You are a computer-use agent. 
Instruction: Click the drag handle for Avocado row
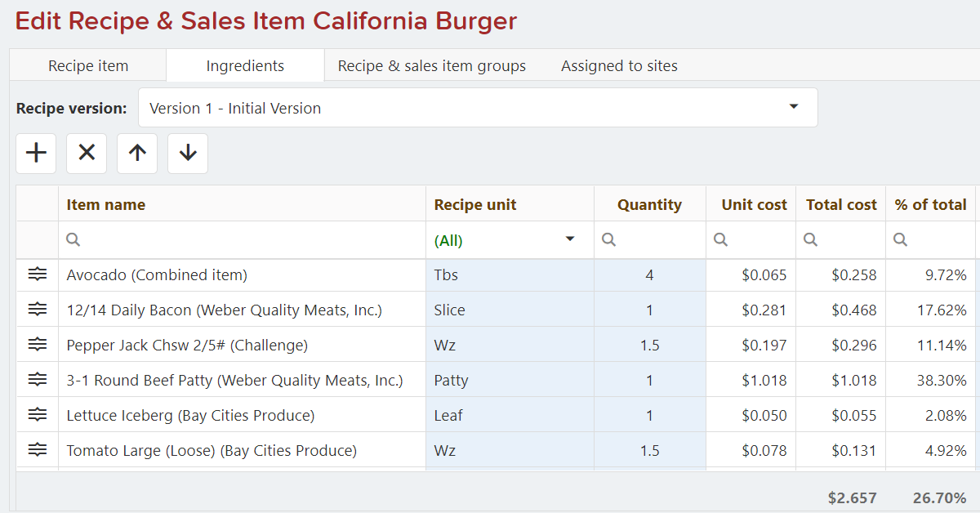pos(38,275)
